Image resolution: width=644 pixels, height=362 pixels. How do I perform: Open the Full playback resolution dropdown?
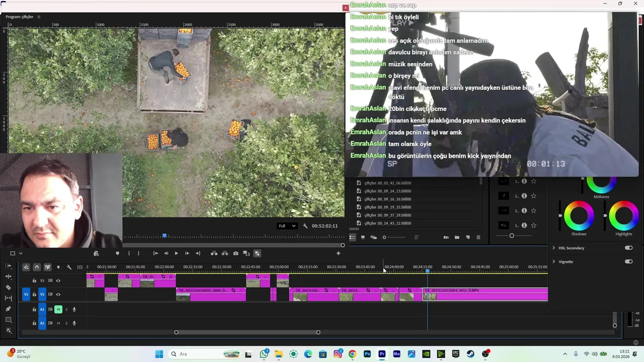click(x=287, y=226)
